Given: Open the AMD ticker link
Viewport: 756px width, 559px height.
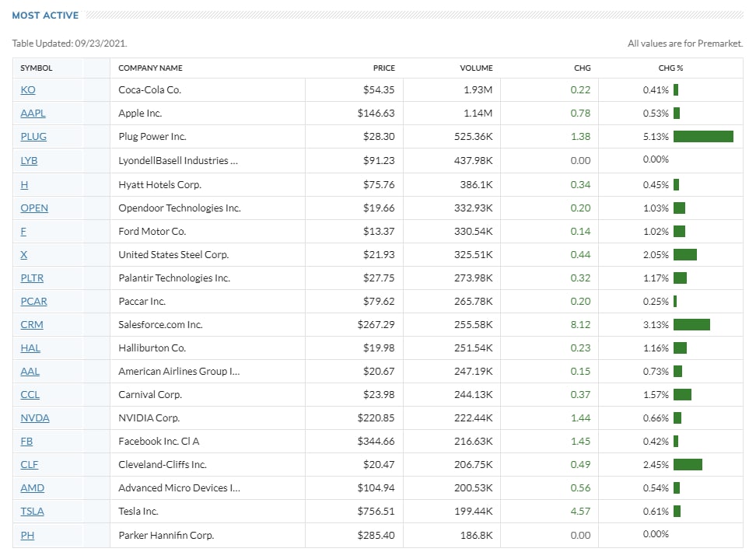Looking at the screenshot, I should pyautogui.click(x=33, y=487).
